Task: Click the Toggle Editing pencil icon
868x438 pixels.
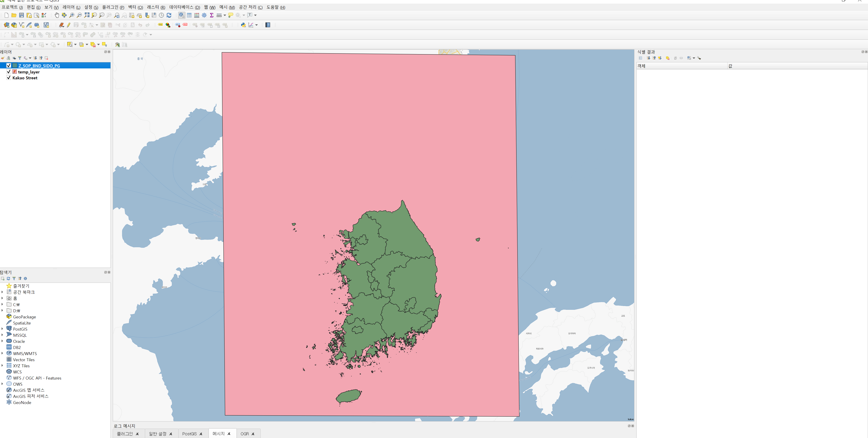Action: (x=68, y=25)
